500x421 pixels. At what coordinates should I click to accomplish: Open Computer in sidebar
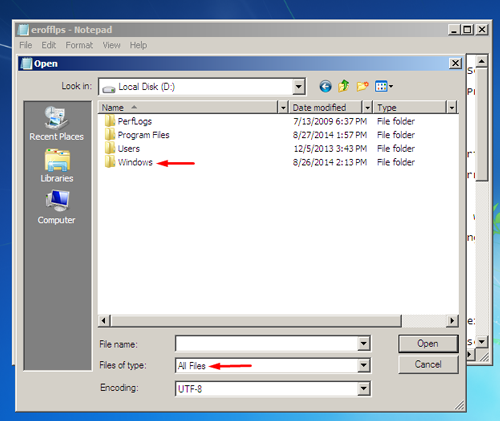(56, 207)
